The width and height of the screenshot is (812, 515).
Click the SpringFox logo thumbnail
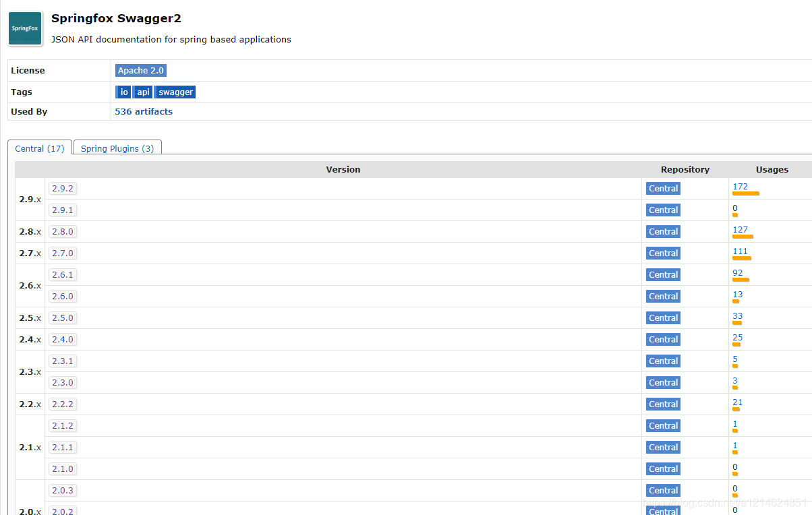[25, 29]
